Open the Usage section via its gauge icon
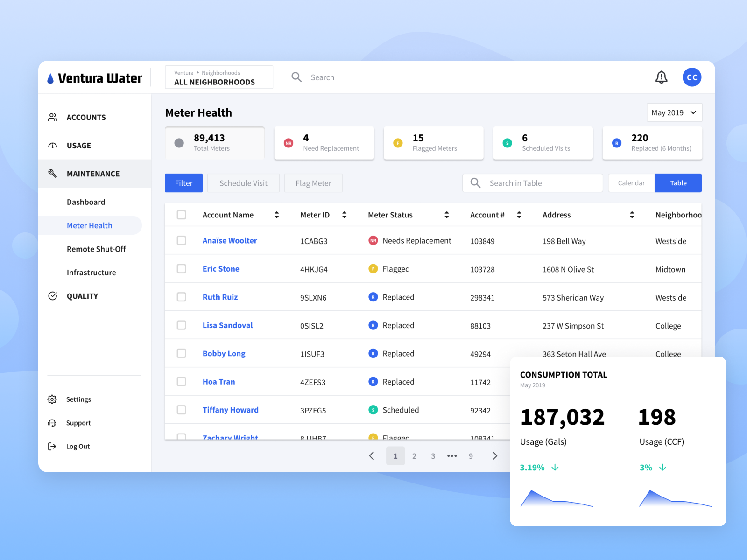Viewport: 747px width, 560px height. (52, 145)
